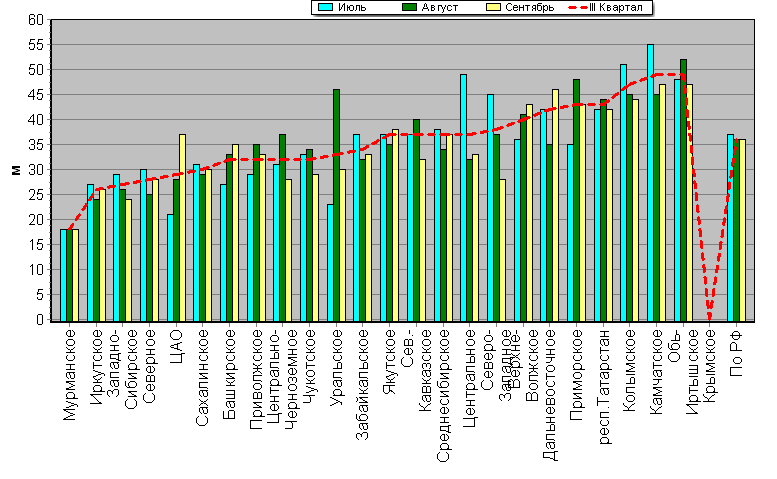
Task: Select the vertical axis title м
Action: (13, 170)
